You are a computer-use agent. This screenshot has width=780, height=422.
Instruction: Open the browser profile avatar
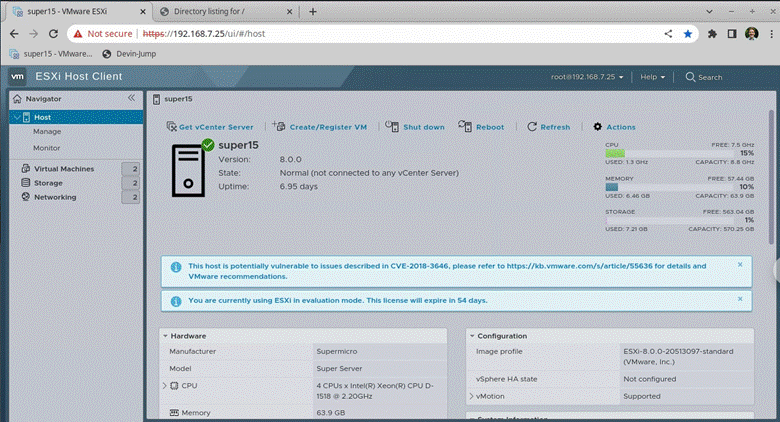coord(752,34)
